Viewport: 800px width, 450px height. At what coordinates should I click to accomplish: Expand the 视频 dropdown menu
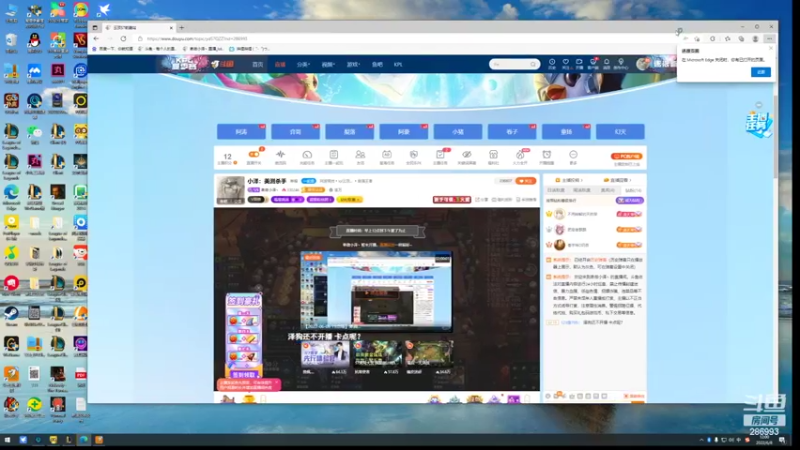tap(328, 65)
